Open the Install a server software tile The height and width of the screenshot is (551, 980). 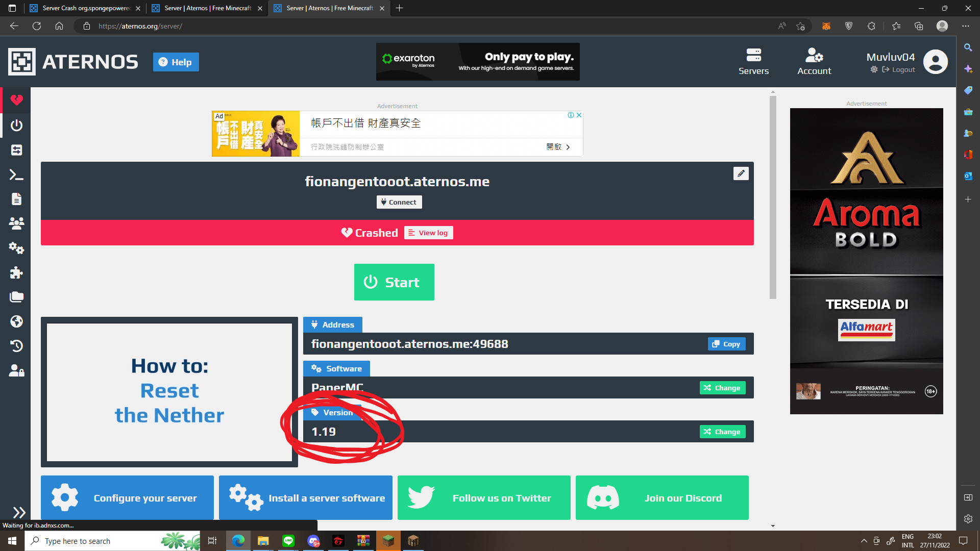(306, 497)
